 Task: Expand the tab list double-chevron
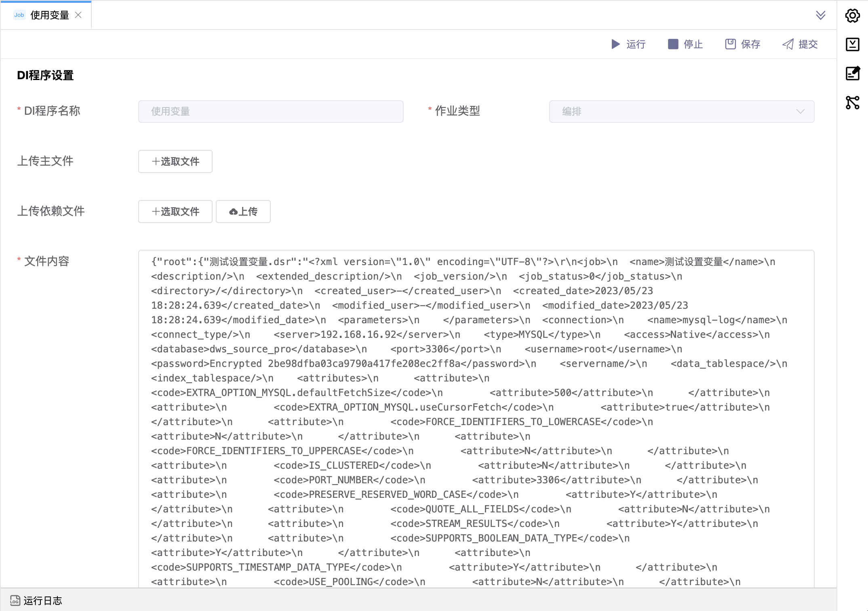pyautogui.click(x=820, y=15)
